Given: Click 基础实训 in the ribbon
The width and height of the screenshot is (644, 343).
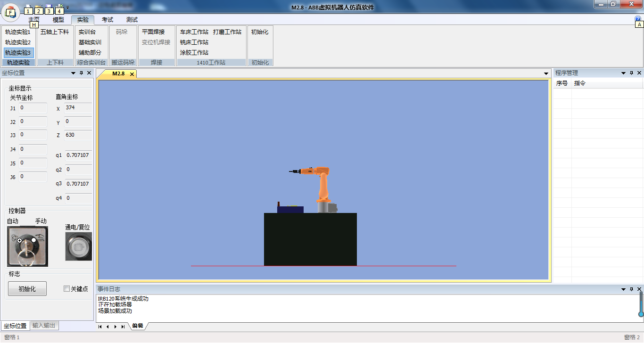Looking at the screenshot, I should click(x=90, y=42).
